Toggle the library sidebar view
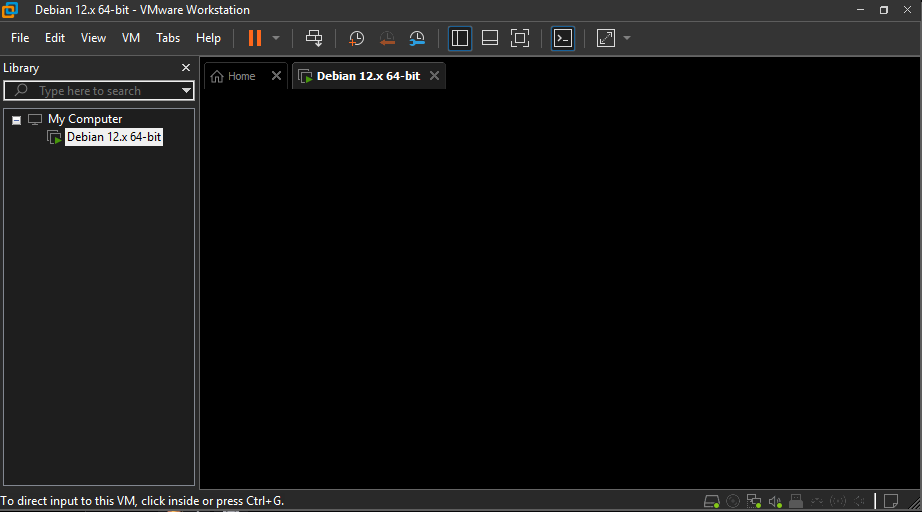 coord(460,38)
